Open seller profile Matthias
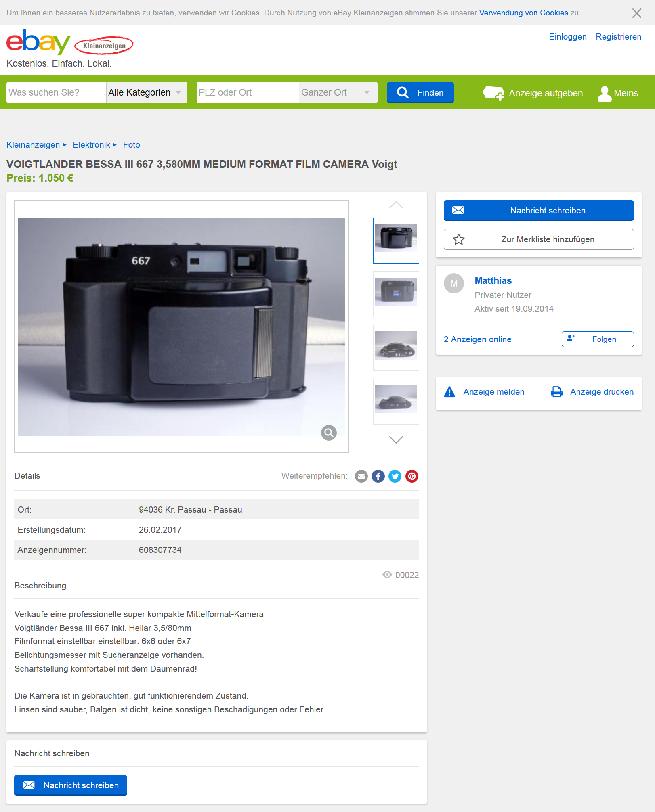The height and width of the screenshot is (812, 655). [x=493, y=280]
